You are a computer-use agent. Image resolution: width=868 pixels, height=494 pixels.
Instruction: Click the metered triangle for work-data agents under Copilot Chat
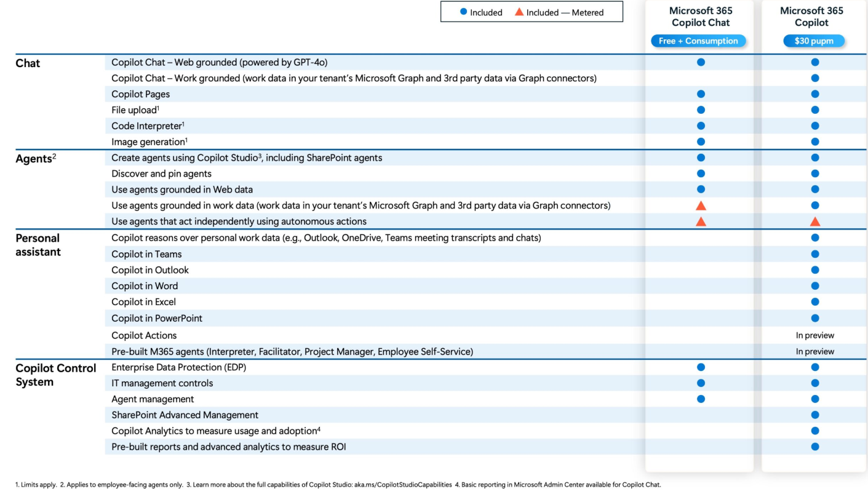[x=701, y=205]
